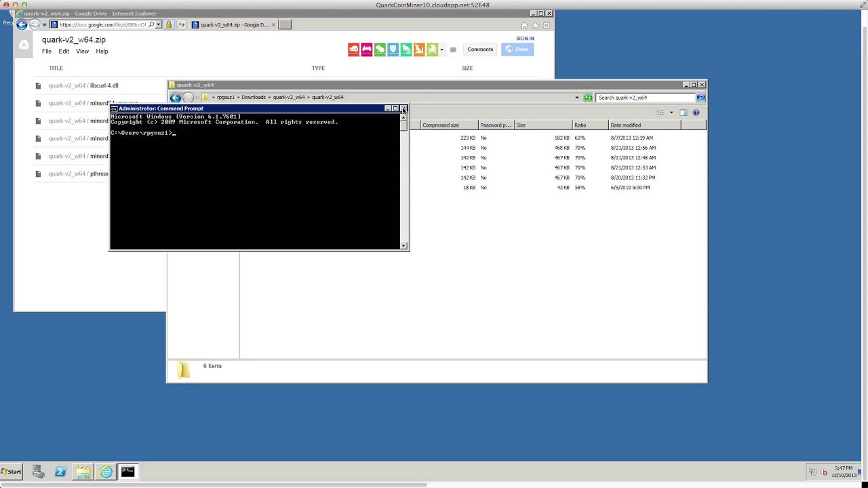Open libcurl-4.dll file row in Drive

(101, 85)
